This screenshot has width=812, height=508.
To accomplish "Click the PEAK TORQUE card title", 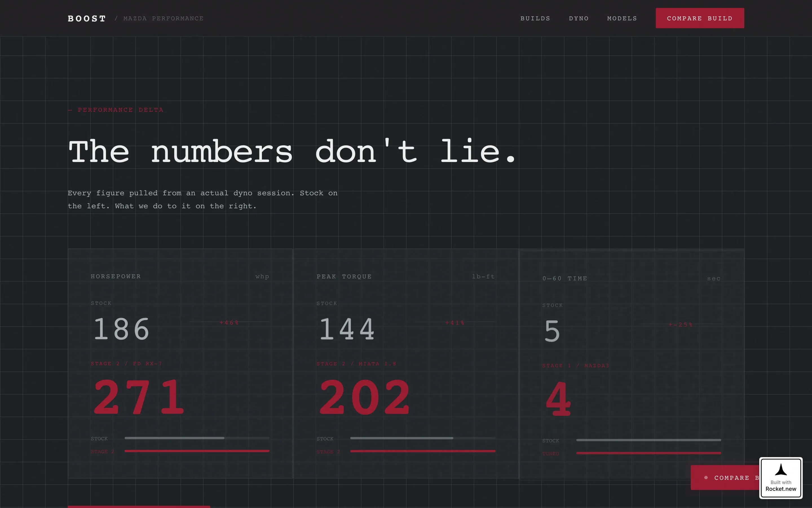I will click(344, 277).
